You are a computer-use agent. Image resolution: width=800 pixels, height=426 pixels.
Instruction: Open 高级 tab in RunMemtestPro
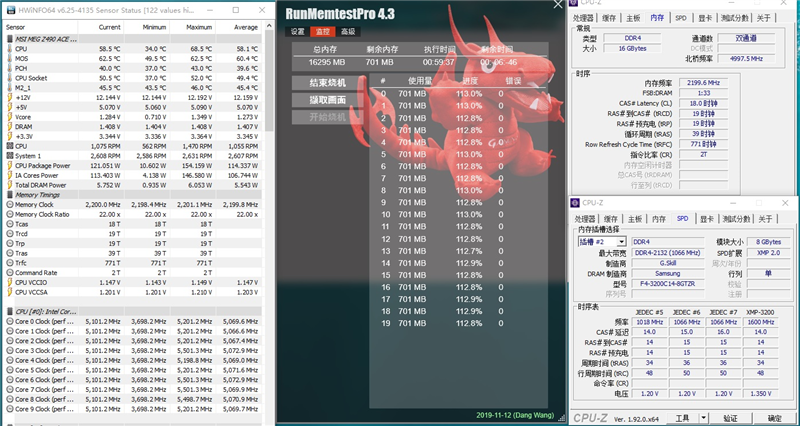tap(348, 32)
